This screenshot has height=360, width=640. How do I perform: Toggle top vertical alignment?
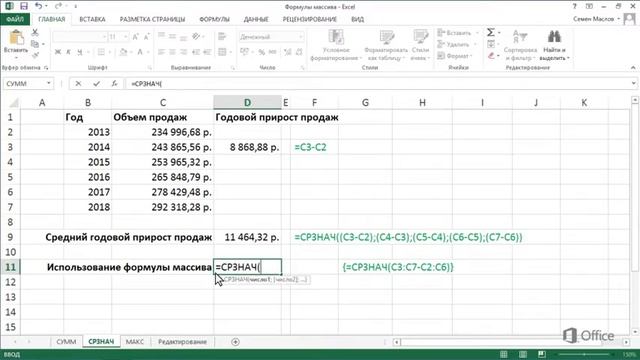coord(161,36)
